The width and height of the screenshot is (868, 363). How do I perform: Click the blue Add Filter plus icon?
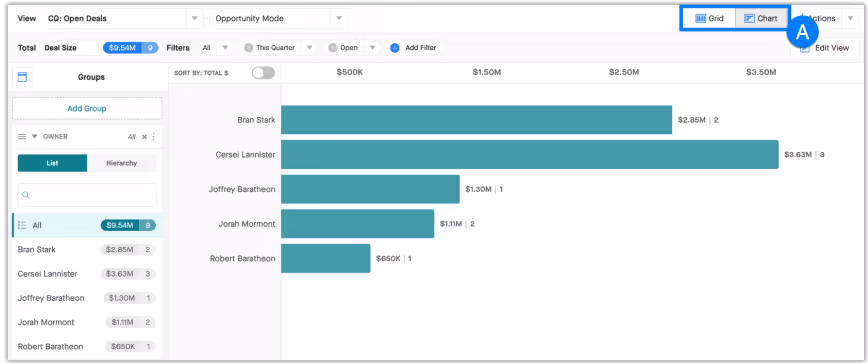395,48
